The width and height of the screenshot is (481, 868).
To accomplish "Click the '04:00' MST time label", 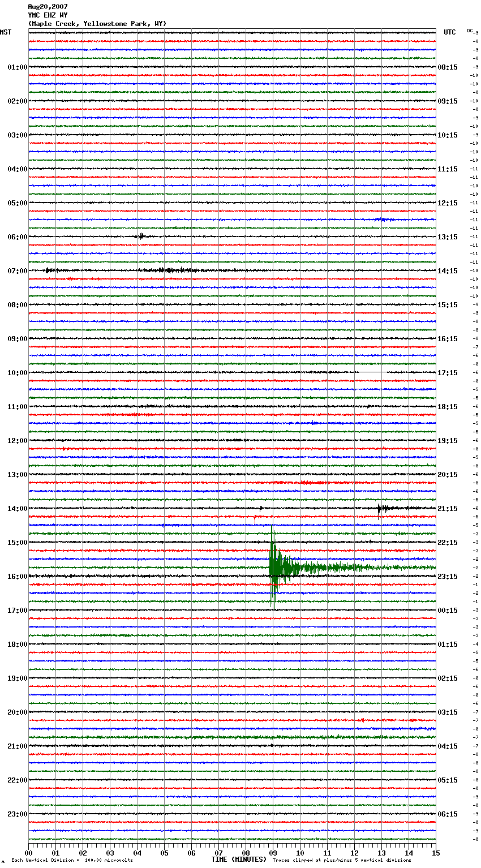I will tap(18, 169).
